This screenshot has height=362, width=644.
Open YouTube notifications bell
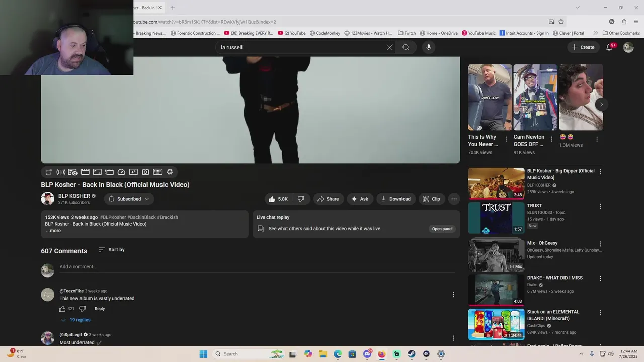point(609,47)
